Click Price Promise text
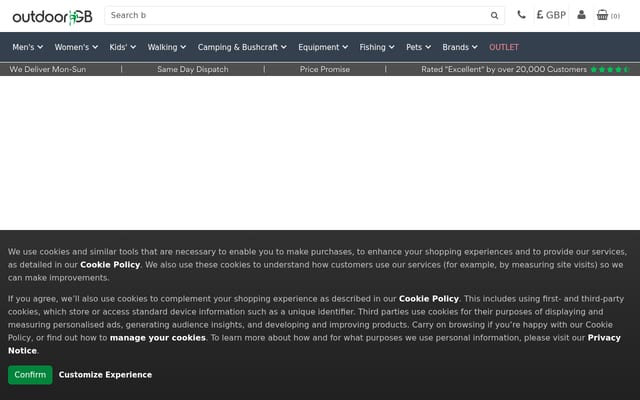The image size is (640, 400). click(x=325, y=69)
